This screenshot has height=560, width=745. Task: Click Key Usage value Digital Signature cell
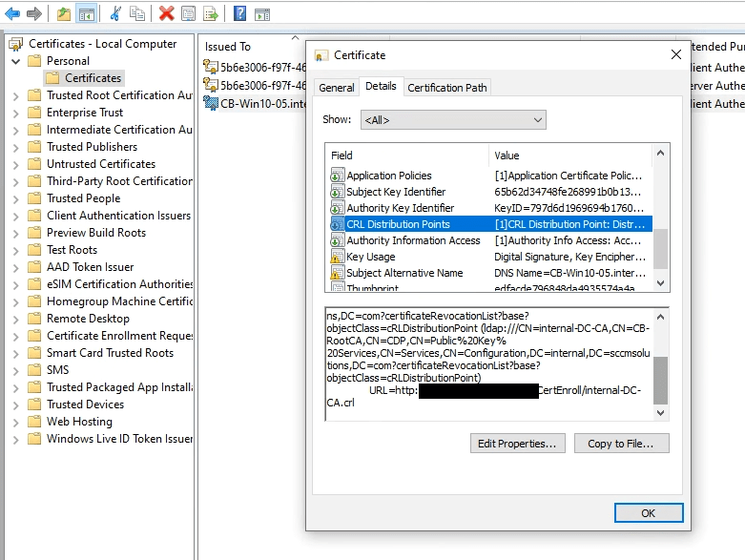[569, 257]
